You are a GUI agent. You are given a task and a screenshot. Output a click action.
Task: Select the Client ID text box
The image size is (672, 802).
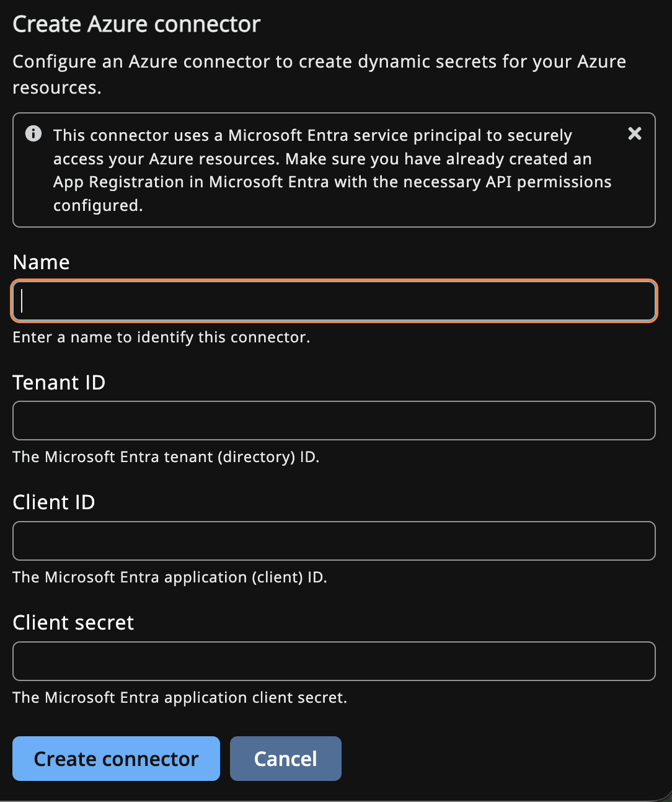(x=334, y=541)
